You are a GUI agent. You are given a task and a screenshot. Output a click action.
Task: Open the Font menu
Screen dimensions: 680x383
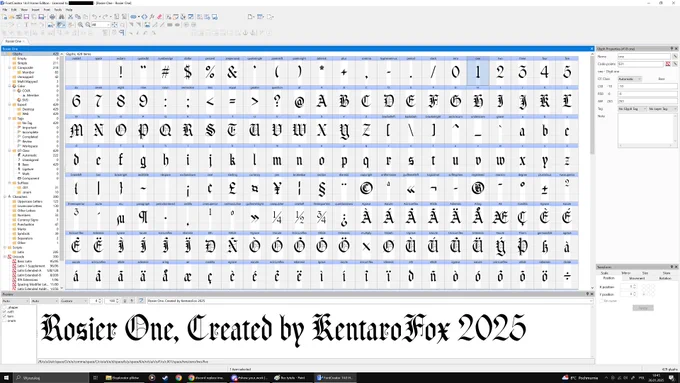pos(47,9)
